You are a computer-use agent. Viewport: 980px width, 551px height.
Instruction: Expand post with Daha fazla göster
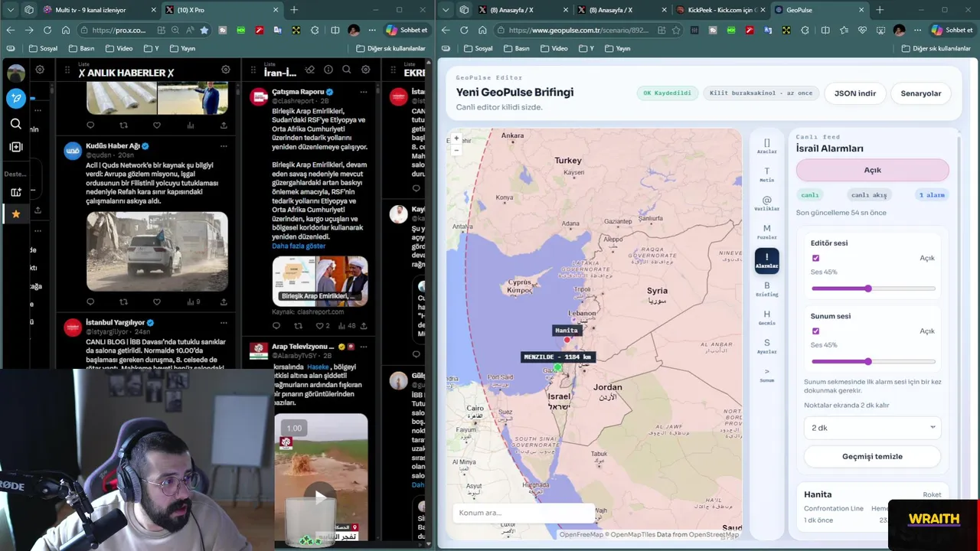pos(299,246)
